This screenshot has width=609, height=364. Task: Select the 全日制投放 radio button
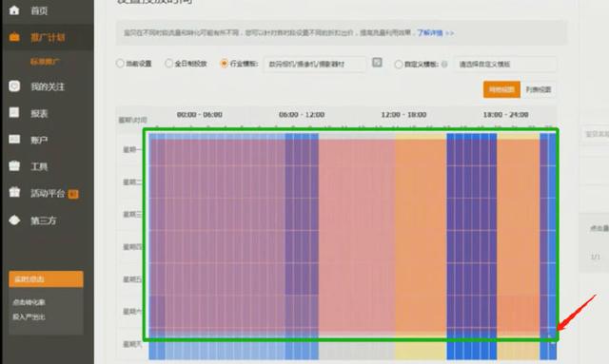pos(168,64)
